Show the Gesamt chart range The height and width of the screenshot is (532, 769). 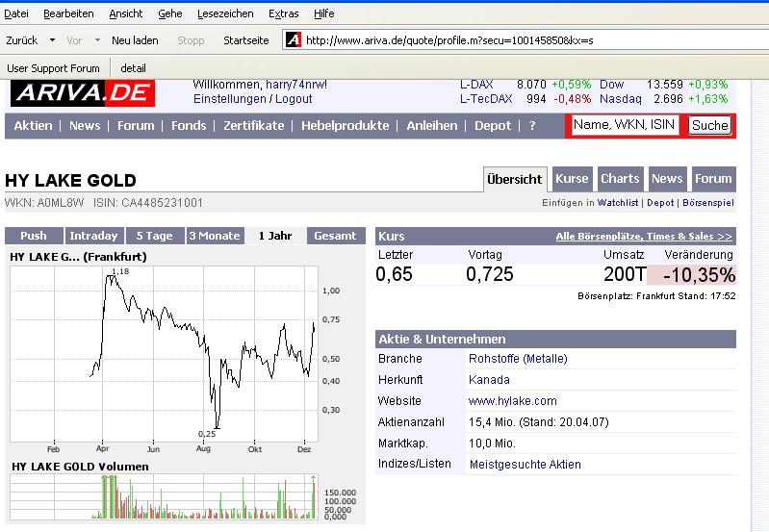[335, 236]
